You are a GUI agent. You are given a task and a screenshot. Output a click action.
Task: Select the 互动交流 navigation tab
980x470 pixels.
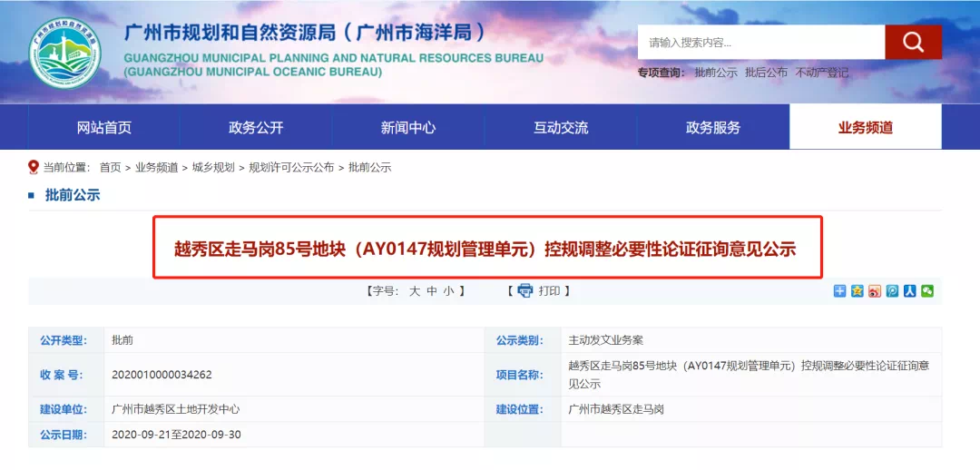pos(561,128)
